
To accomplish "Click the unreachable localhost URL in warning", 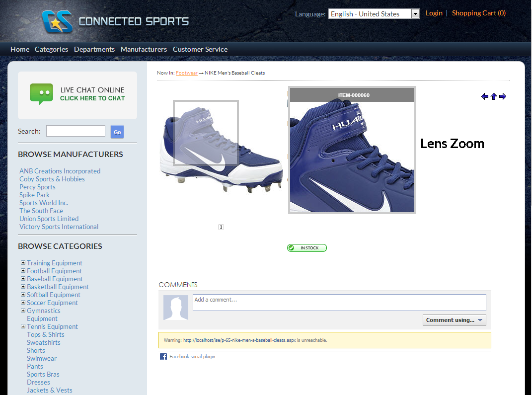I will point(239,340).
